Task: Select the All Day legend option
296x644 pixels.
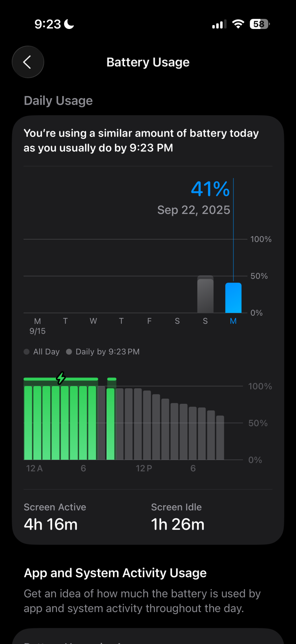Action: click(42, 352)
